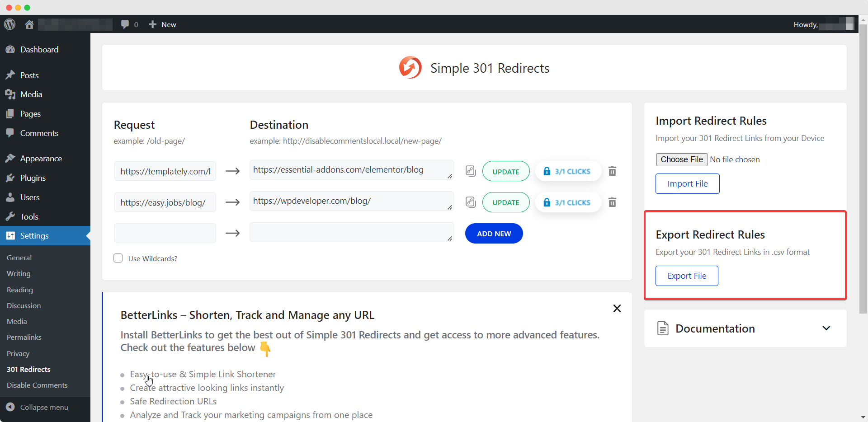Click the Settings sliders icon
Image resolution: width=868 pixels, height=422 pixels.
click(10, 236)
